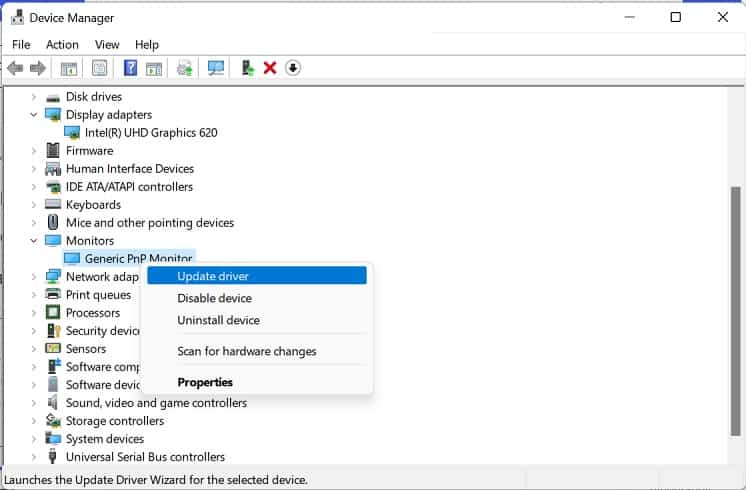This screenshot has height=490, width=746.
Task: Expand the Keyboards category
Action: (x=34, y=205)
